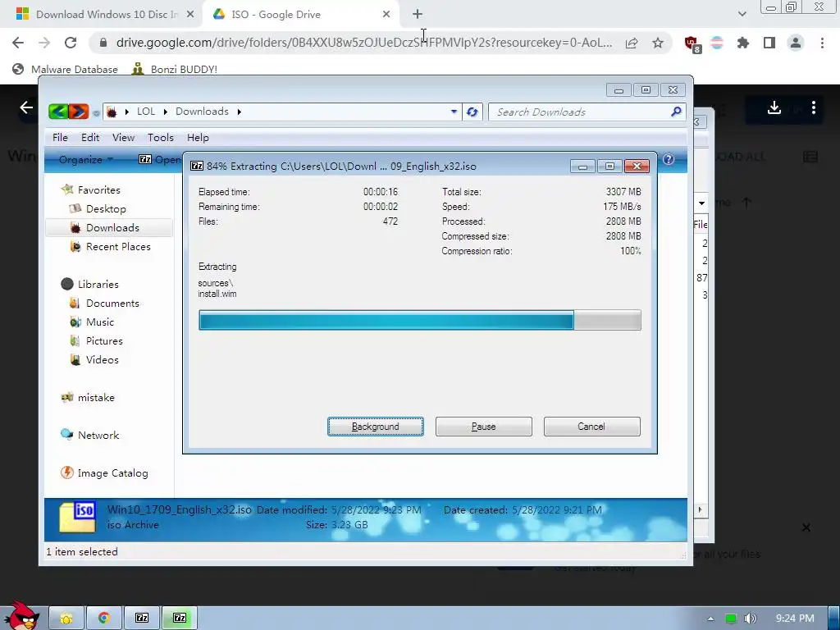The width and height of the screenshot is (840, 630).
Task: Open the File menu in Explorer
Action: click(x=60, y=138)
